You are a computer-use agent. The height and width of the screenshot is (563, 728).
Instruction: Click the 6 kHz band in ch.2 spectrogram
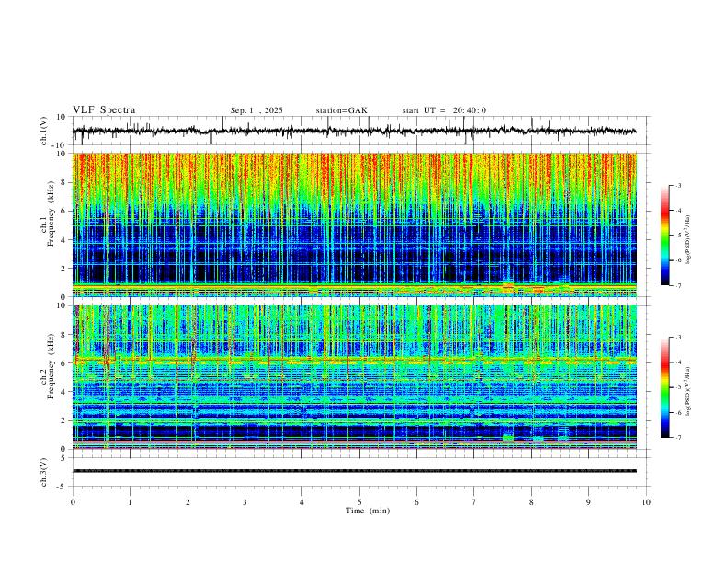(x=354, y=360)
